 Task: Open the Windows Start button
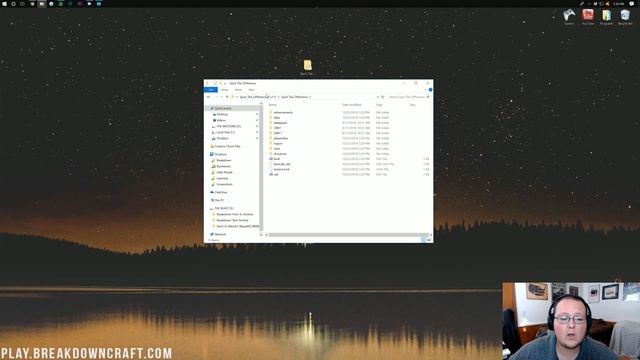coord(4,4)
